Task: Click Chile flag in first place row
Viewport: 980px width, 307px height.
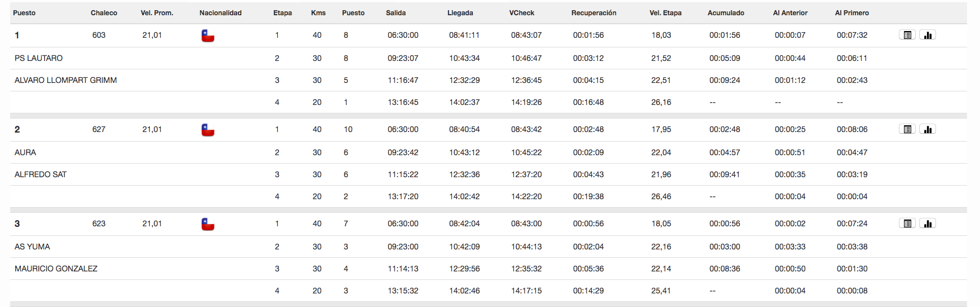Action: pyautogui.click(x=208, y=36)
